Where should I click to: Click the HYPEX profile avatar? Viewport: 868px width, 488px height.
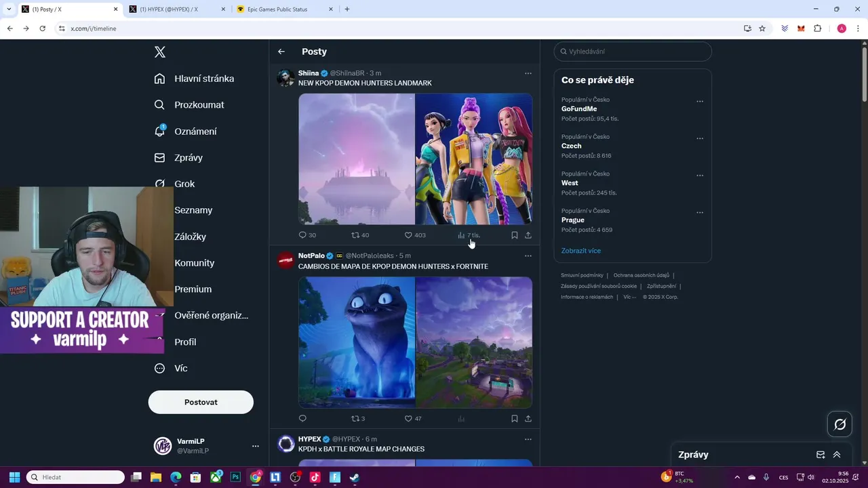pos(286,444)
